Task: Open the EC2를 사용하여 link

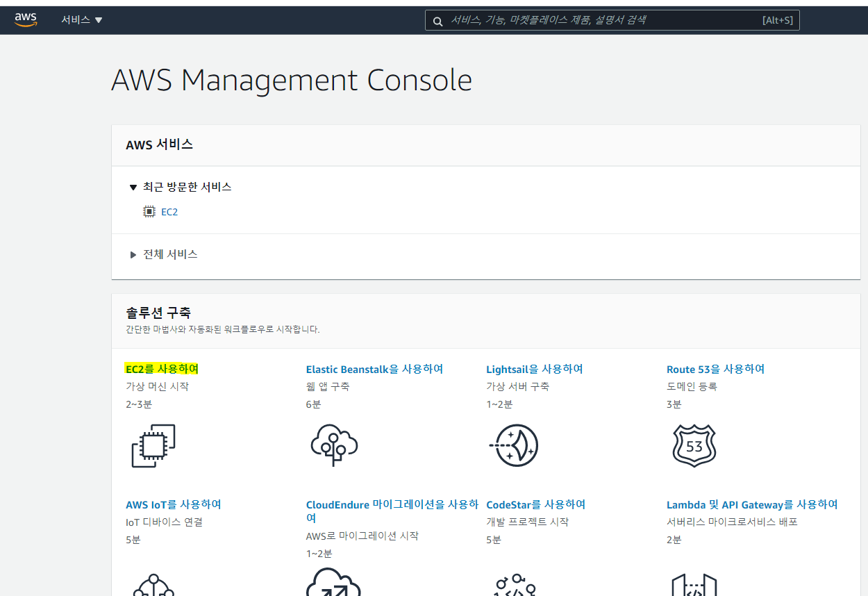Action: coord(162,369)
